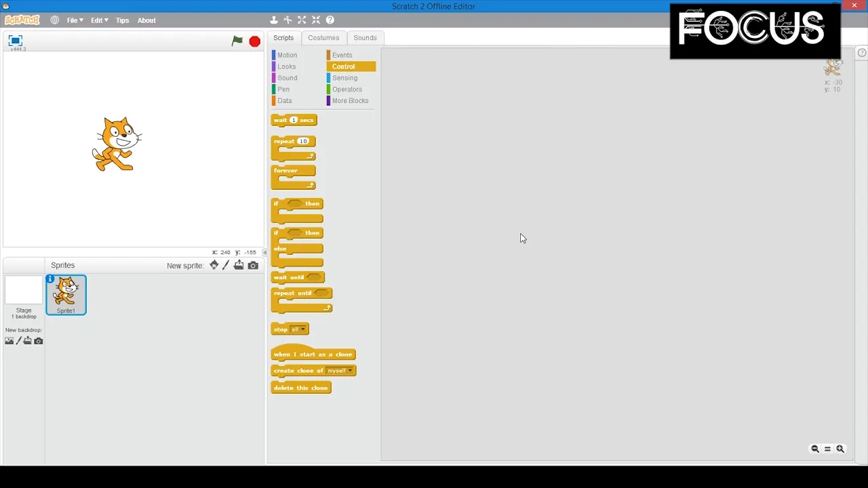Select the Grow sprite tool
The image size is (868, 488).
[x=302, y=20]
